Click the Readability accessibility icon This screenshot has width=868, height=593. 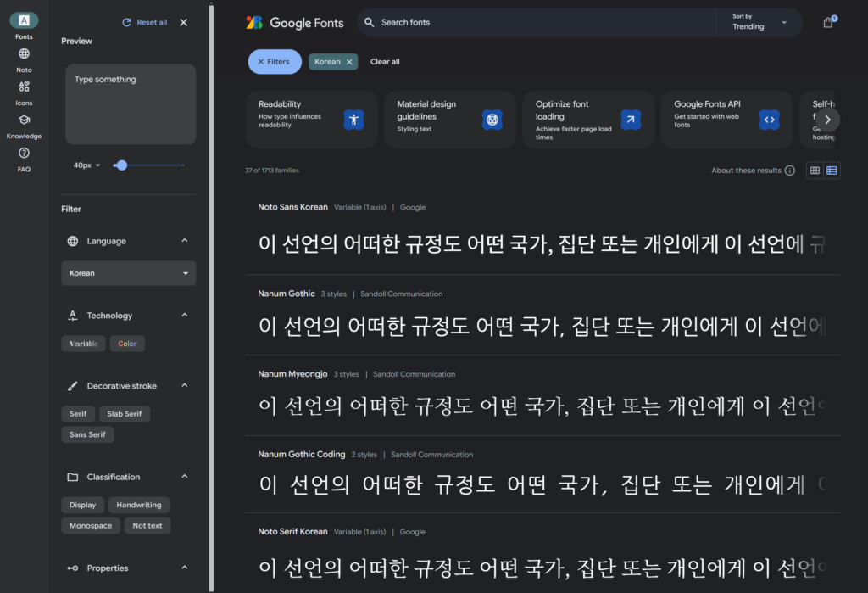tap(353, 120)
